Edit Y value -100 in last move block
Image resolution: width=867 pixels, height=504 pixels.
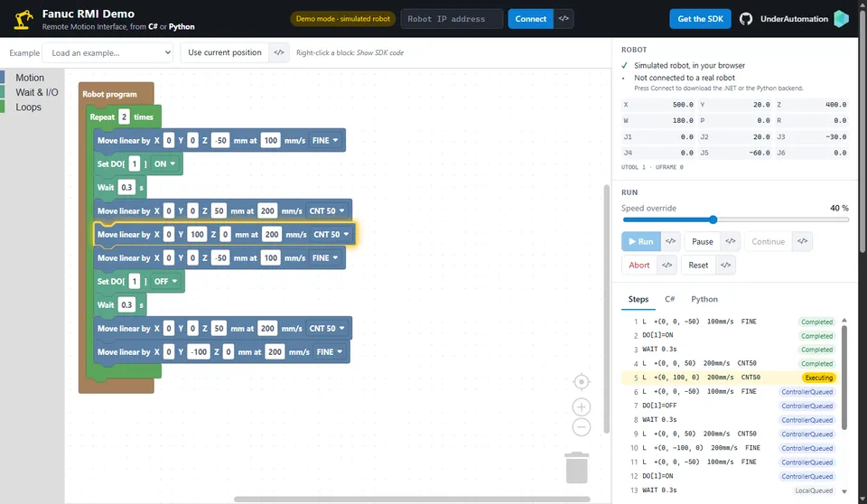pyautogui.click(x=199, y=352)
